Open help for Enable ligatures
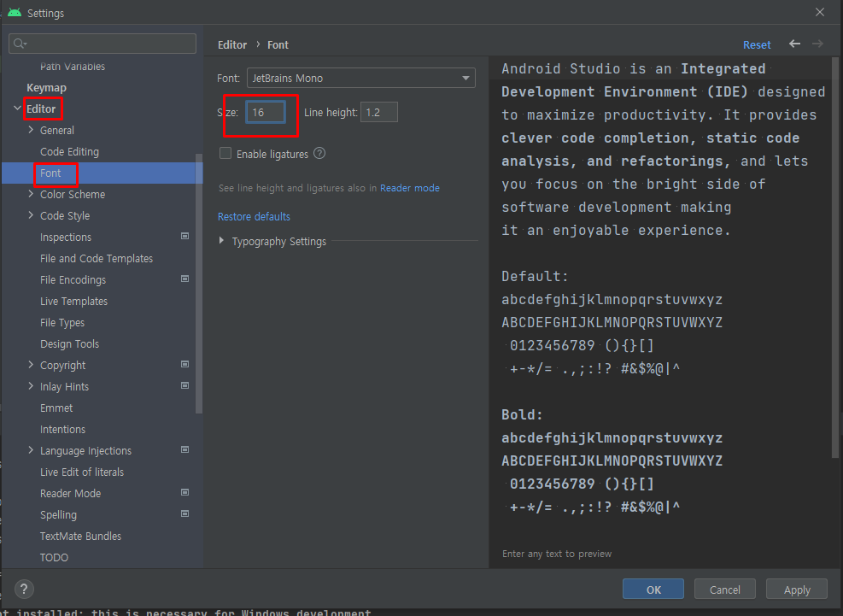Screen dimensions: 843x616 pos(319,153)
